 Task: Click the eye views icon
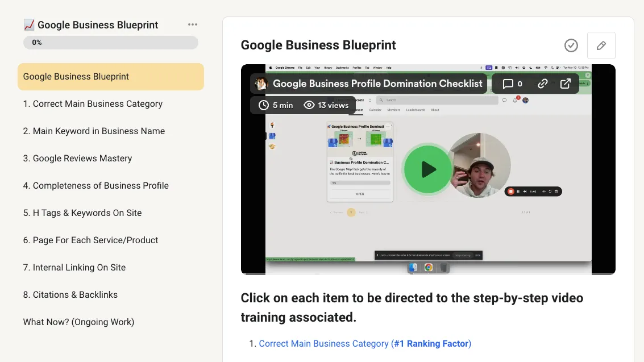(x=309, y=106)
